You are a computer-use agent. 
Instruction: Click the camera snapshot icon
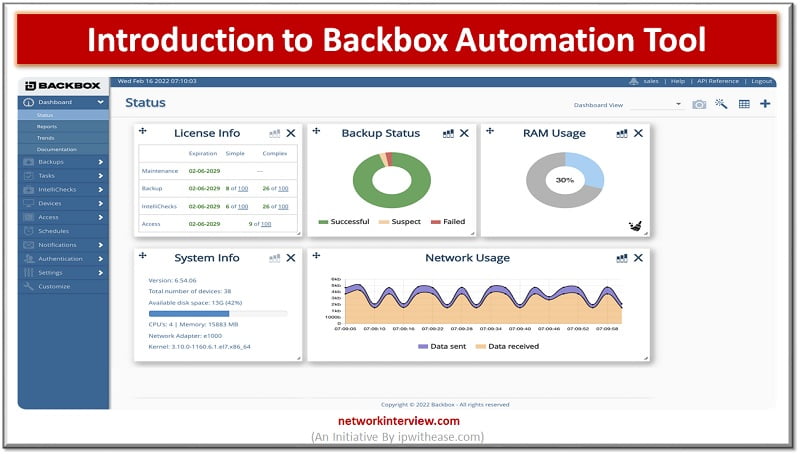pyautogui.click(x=699, y=104)
